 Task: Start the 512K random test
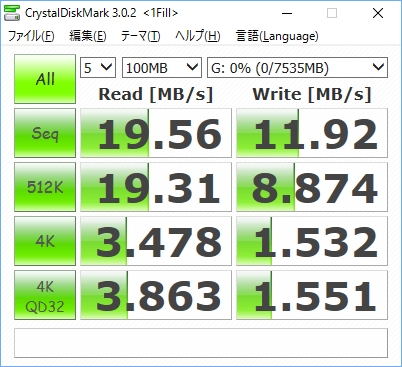tap(45, 187)
